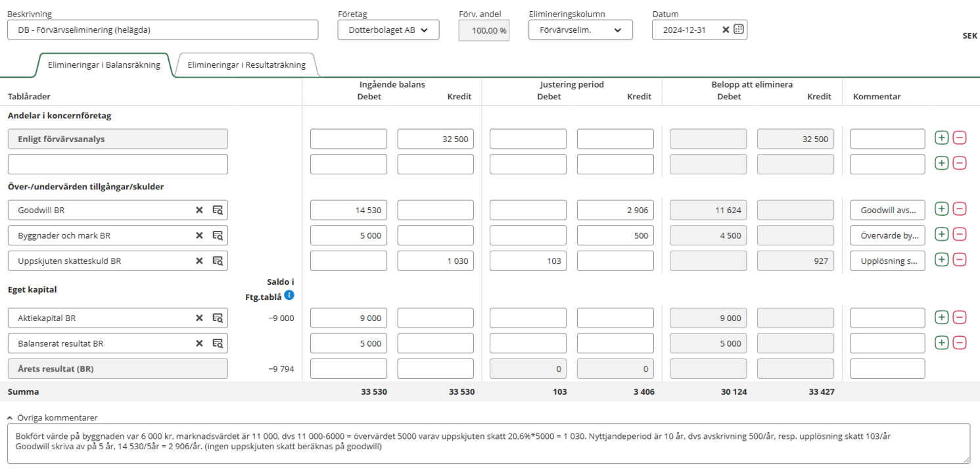Clear the Balanserat resultat BR selection
This screenshot has height=469, width=980.
(x=199, y=343)
